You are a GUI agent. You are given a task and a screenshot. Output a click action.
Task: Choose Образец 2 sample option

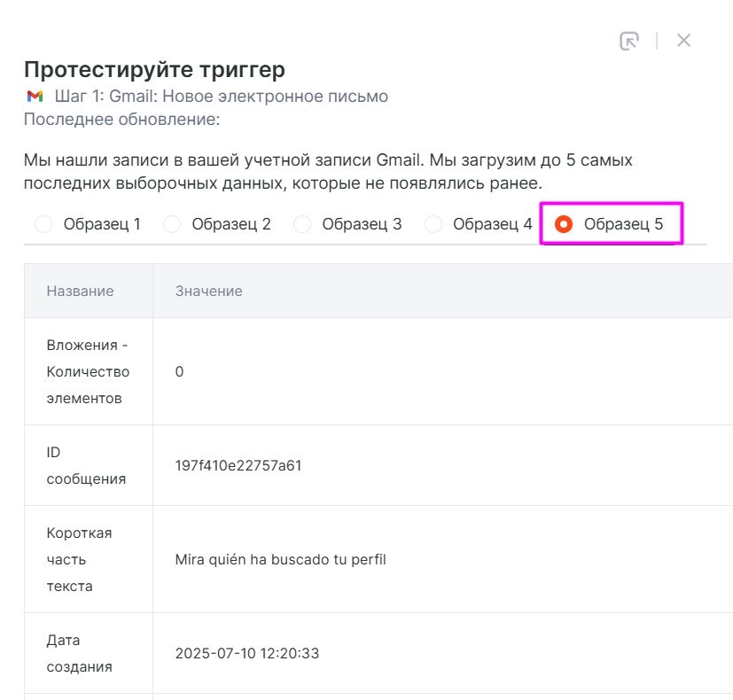(x=173, y=224)
